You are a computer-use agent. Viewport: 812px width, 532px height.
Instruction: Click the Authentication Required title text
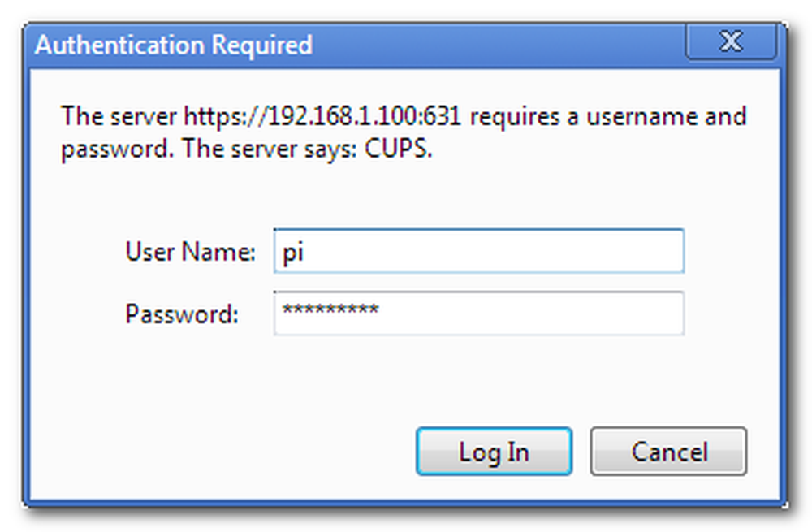[x=174, y=45]
